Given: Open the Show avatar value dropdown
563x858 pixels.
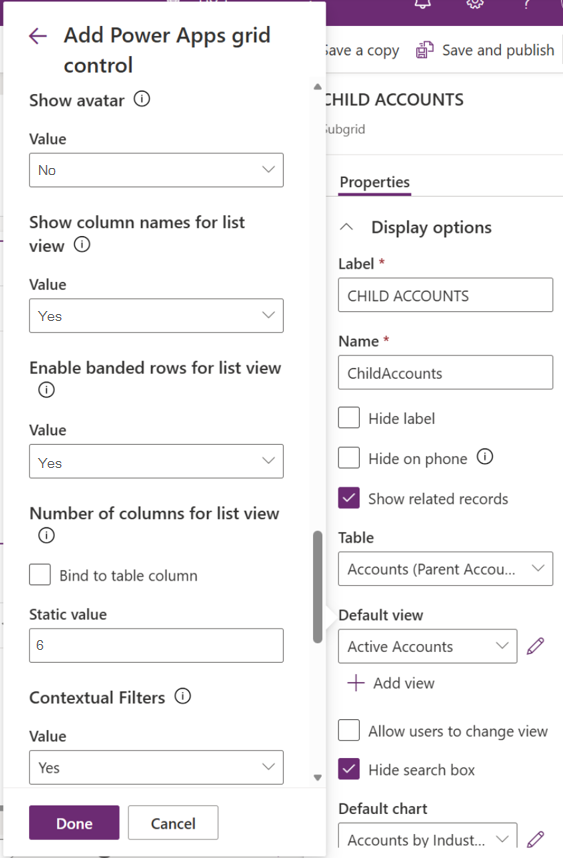Looking at the screenshot, I should 156,170.
